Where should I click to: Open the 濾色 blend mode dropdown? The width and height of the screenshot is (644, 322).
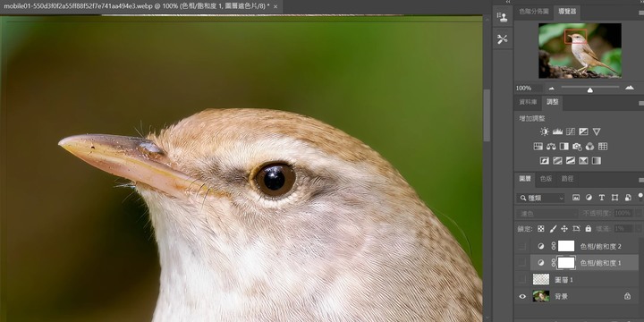(547, 214)
